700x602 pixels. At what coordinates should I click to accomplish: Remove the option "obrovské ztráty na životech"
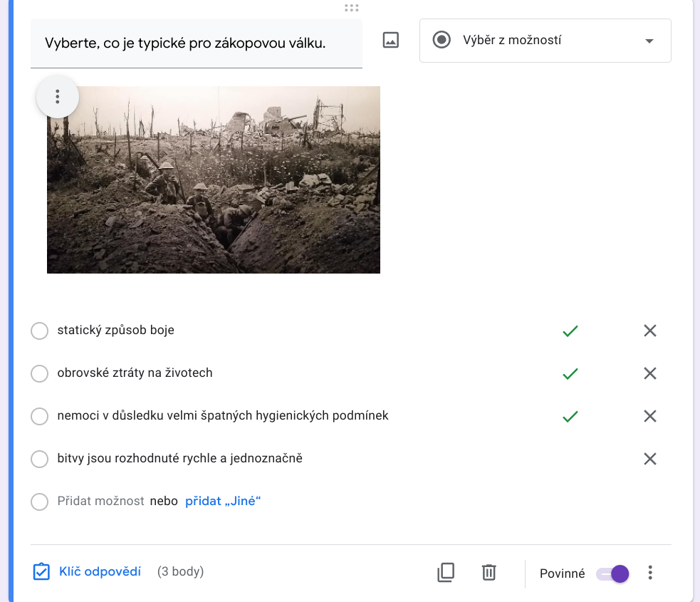pyautogui.click(x=649, y=373)
